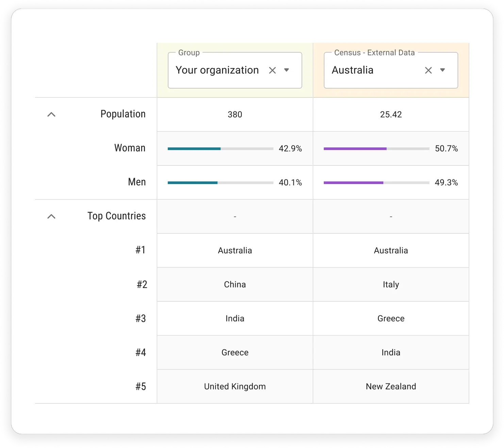Image resolution: width=504 pixels, height=448 pixels.
Task: Open the Group dropdown arrow
Action: pos(287,70)
